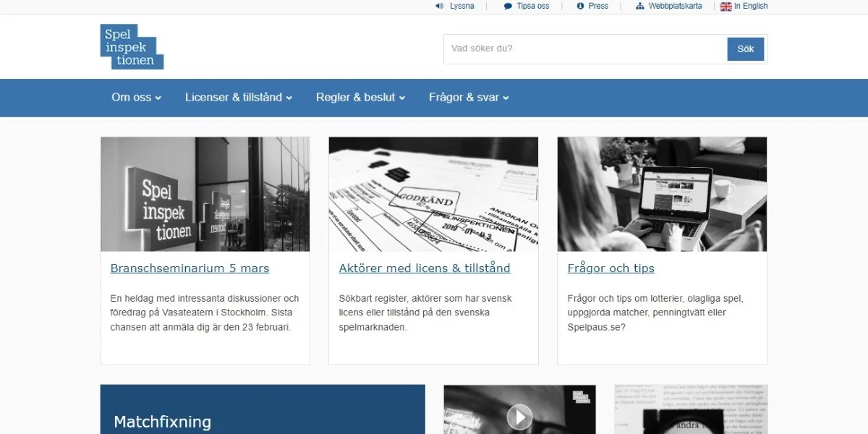Open Aktörer med licens & tillstånd link
Viewport: 868px width, 434px height.
tap(425, 268)
